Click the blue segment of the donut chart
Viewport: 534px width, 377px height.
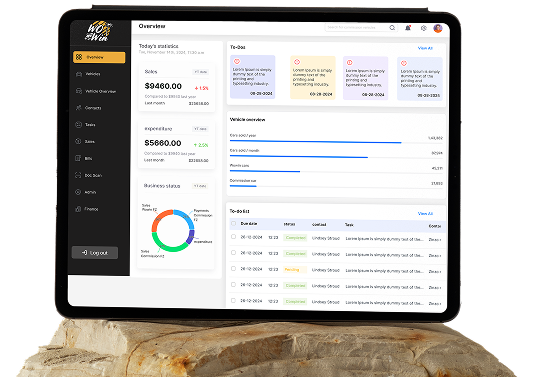point(186,217)
